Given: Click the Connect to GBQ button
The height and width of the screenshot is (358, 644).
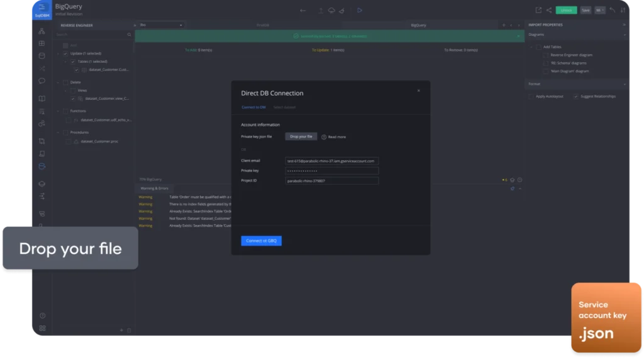Looking at the screenshot, I should click(261, 241).
